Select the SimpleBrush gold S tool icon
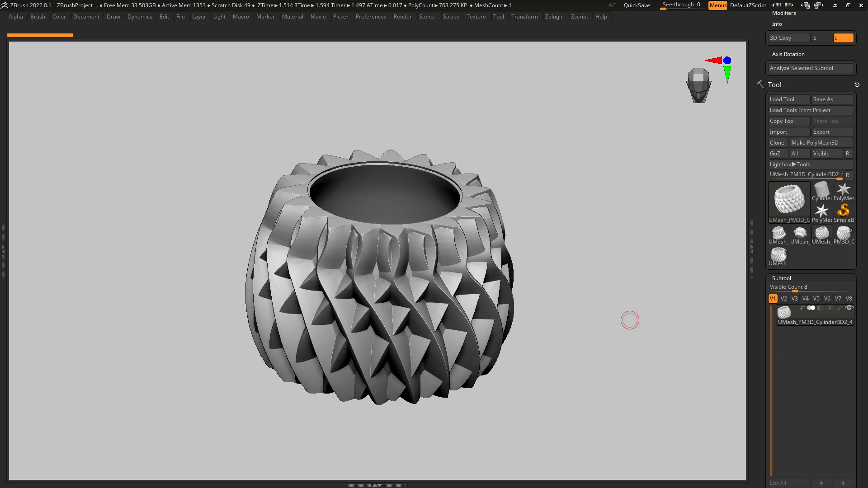Image resolution: width=868 pixels, height=488 pixels. tap(844, 213)
